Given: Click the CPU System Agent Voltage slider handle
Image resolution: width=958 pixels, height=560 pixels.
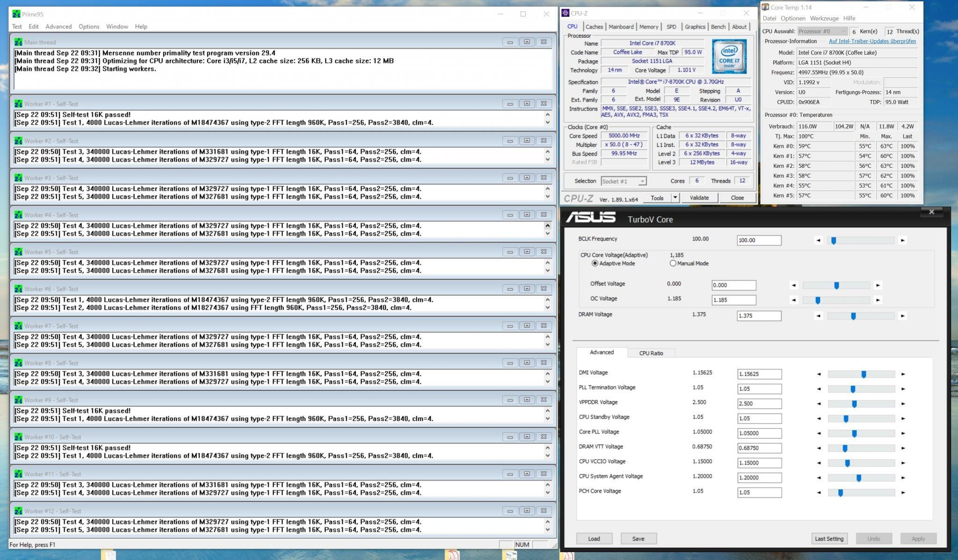Looking at the screenshot, I should (859, 478).
